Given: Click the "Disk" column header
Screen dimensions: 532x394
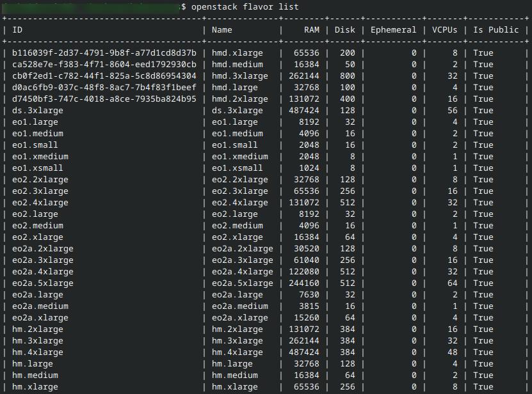Looking at the screenshot, I should coord(344,29).
